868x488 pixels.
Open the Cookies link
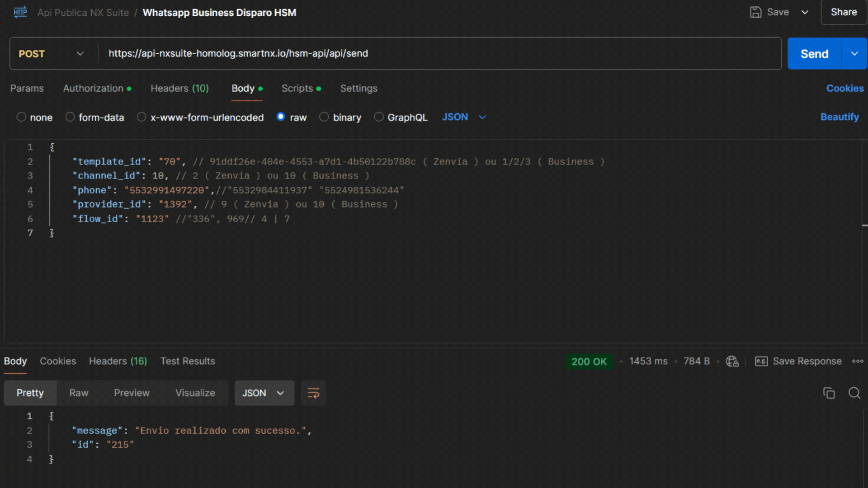[x=844, y=89]
